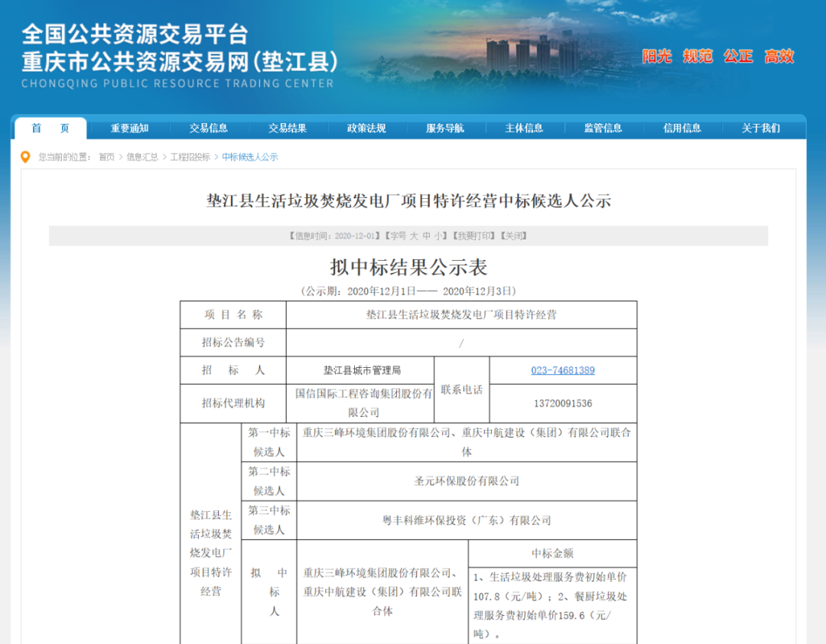The image size is (826, 644).
Task: Open the 信用信息 page
Action: (682, 128)
